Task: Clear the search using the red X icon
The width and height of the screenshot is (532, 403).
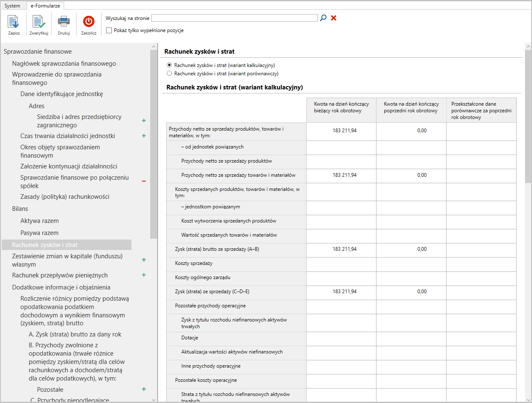Action: pyautogui.click(x=333, y=17)
